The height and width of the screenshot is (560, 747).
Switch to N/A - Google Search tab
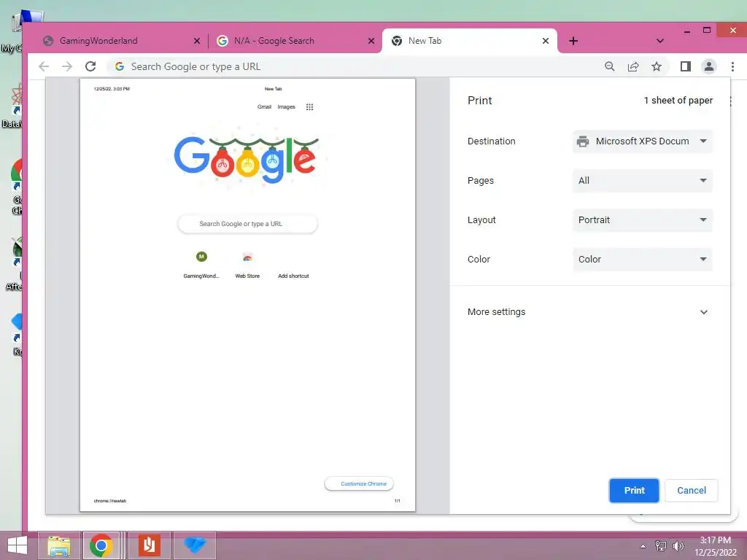tap(295, 41)
